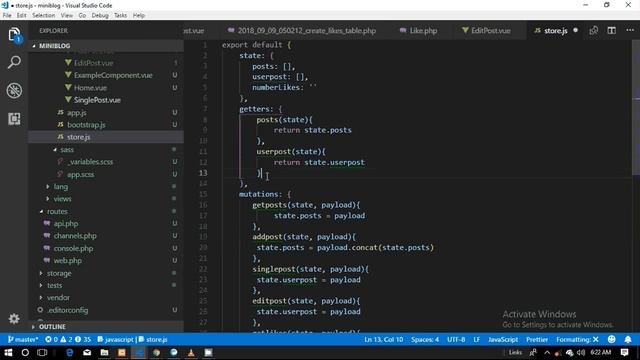Image resolution: width=640 pixels, height=360 pixels.
Task: Collapse the routes folder
Action: (57, 211)
